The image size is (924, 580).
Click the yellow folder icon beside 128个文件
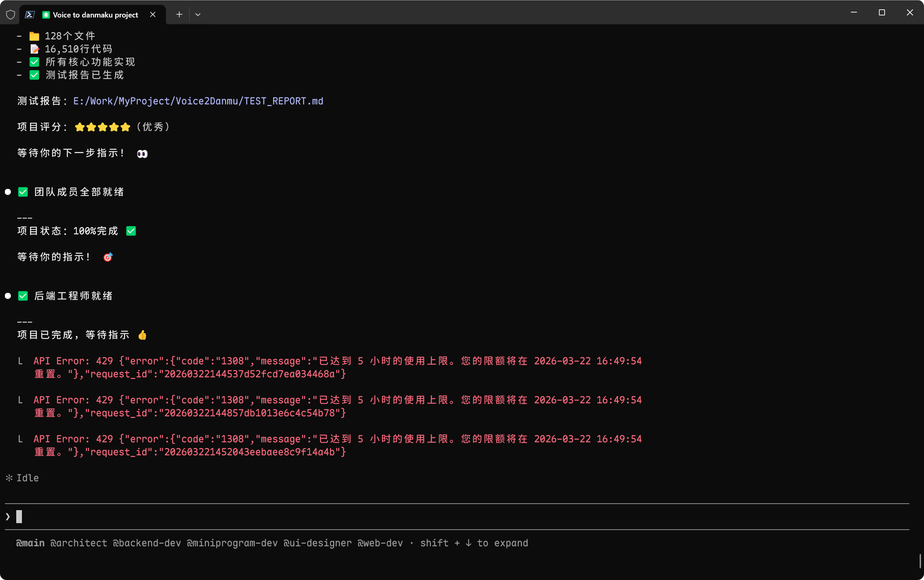tap(34, 36)
